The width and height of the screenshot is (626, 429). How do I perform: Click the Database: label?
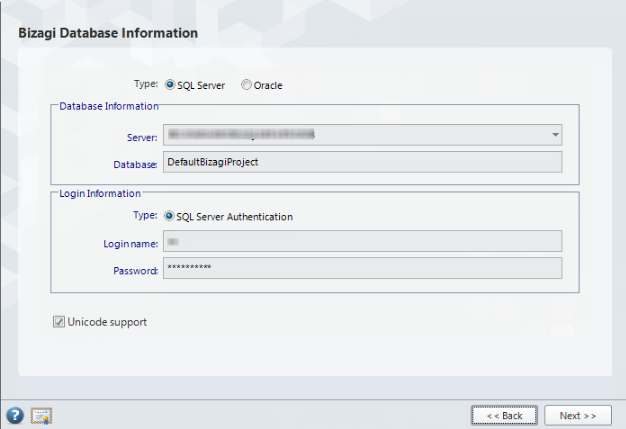135,164
